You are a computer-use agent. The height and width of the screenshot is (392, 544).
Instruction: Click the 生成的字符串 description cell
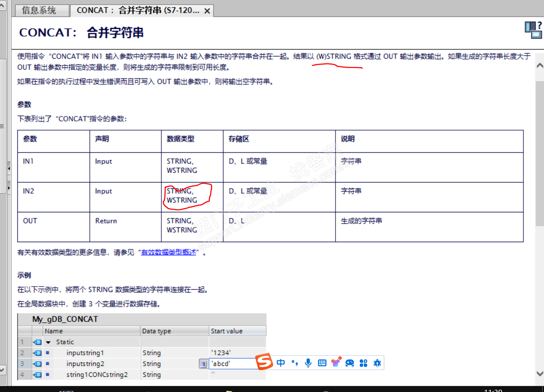click(429, 227)
